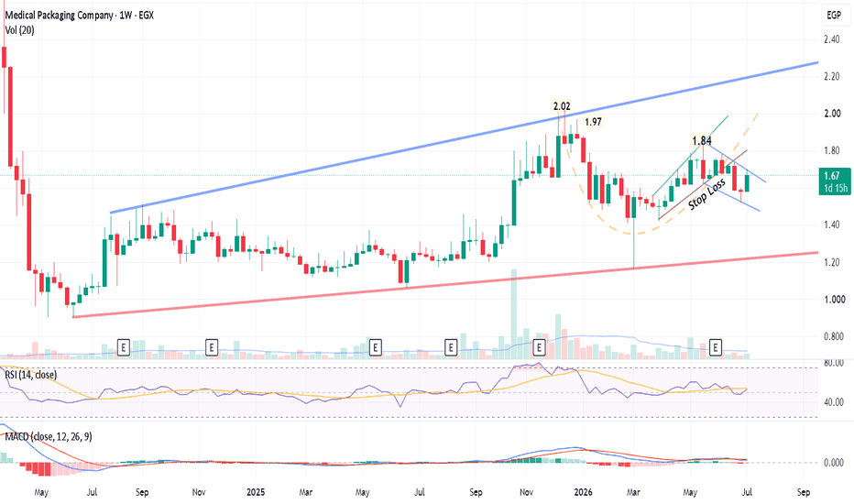Select the thick blue upper trendline
Image resolution: width=854 pixels, height=504 pixels.
click(463, 137)
